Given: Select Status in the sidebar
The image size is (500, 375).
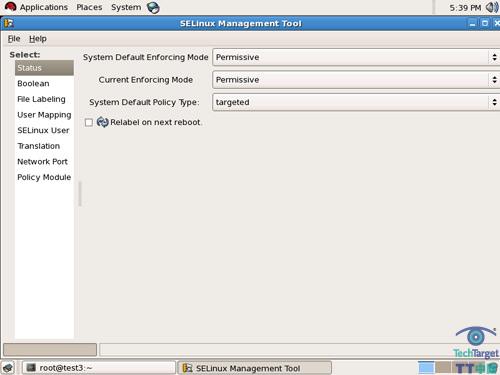Looking at the screenshot, I should tap(44, 68).
